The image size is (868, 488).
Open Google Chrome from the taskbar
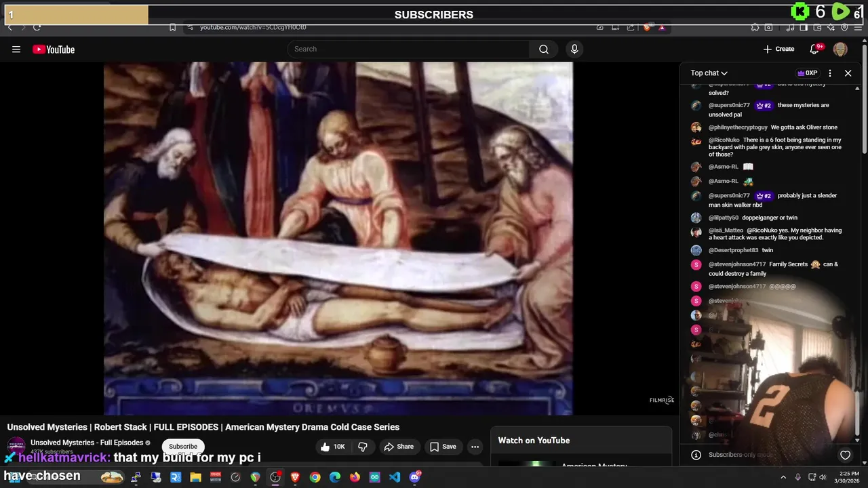click(x=315, y=477)
